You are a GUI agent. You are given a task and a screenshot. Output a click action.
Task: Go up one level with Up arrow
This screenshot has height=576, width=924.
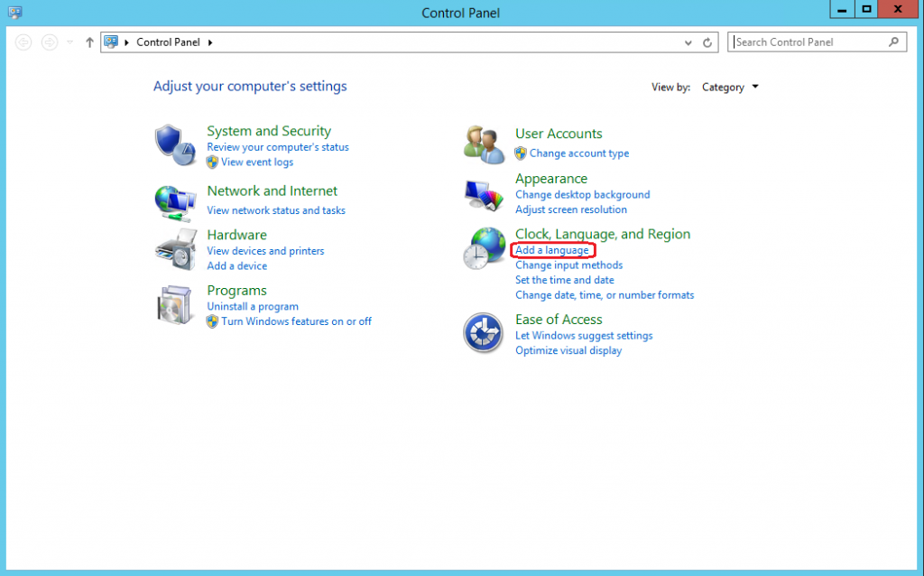89,42
